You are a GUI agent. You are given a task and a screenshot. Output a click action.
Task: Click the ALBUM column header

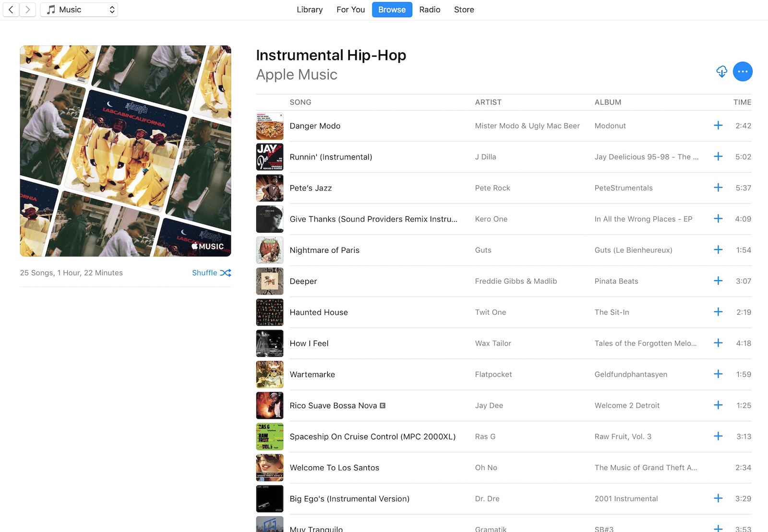pyautogui.click(x=608, y=102)
